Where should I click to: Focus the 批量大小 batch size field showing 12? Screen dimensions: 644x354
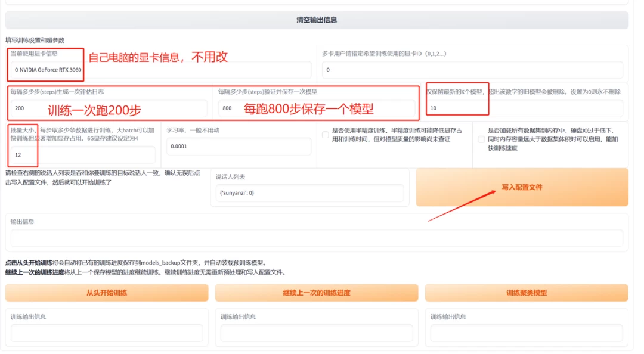[x=82, y=154]
